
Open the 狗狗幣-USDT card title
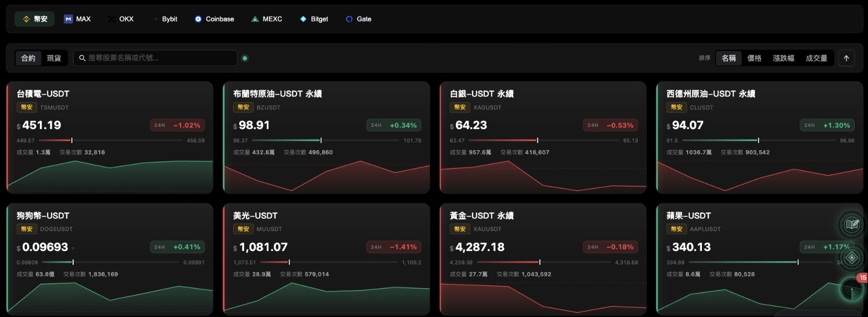pos(43,216)
